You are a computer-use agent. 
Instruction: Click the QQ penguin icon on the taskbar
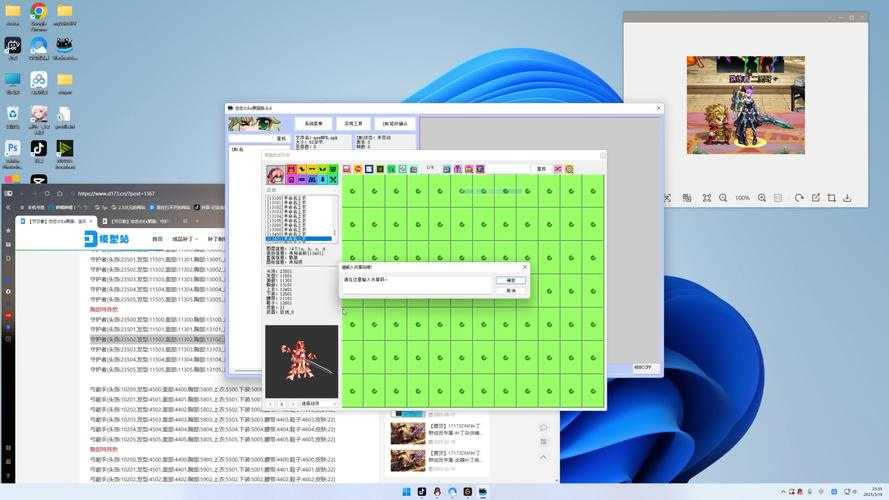(x=437, y=491)
